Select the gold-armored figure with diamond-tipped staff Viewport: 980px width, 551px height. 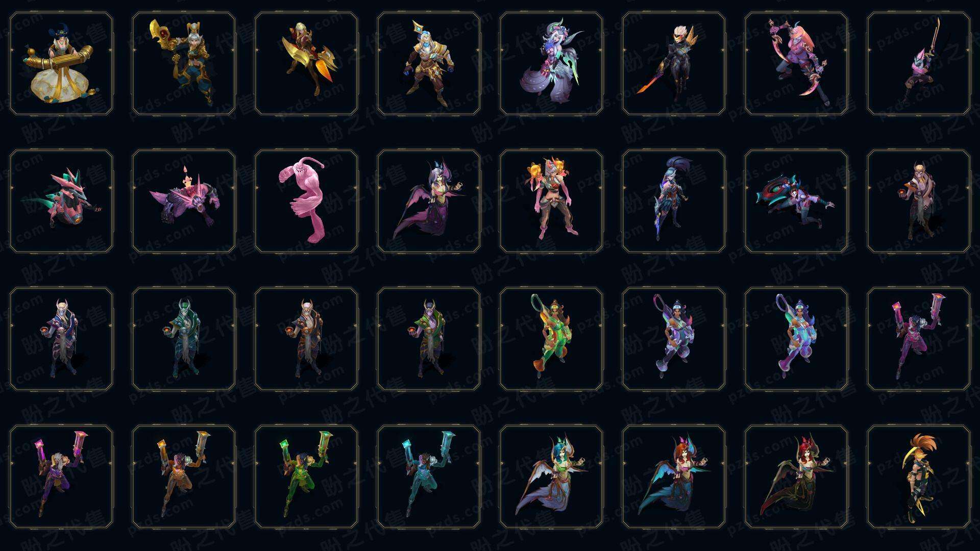coord(429,64)
